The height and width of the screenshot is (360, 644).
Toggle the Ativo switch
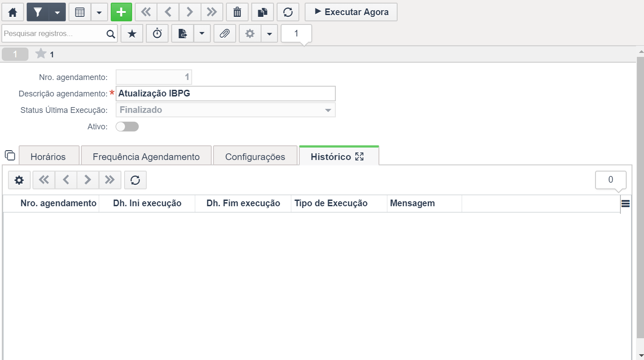click(127, 127)
